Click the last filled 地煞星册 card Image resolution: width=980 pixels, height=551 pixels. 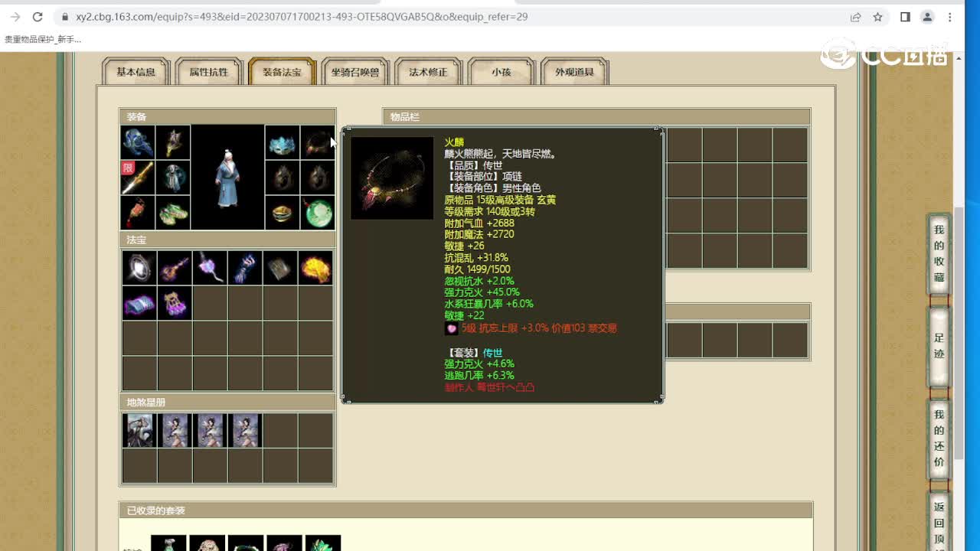(245, 430)
